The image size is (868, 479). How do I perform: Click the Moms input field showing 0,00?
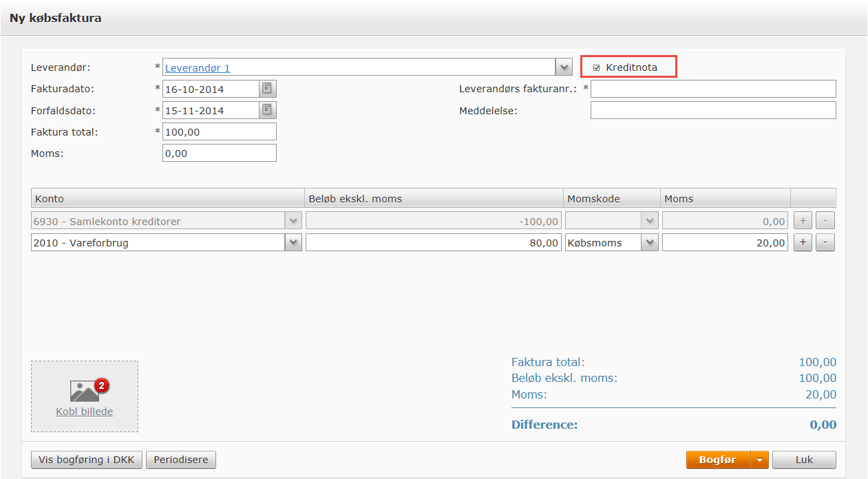click(220, 153)
